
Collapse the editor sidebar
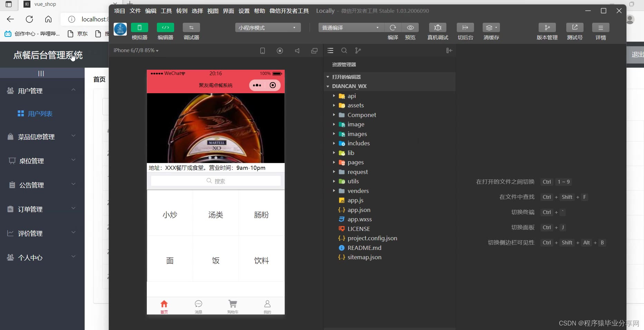pyautogui.click(x=449, y=51)
